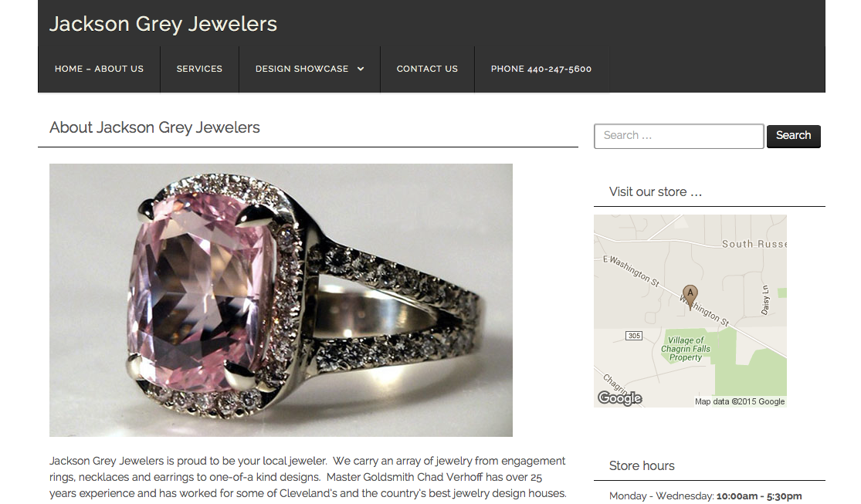
Task: Click the pink gemstone ring photo
Action: click(x=281, y=300)
